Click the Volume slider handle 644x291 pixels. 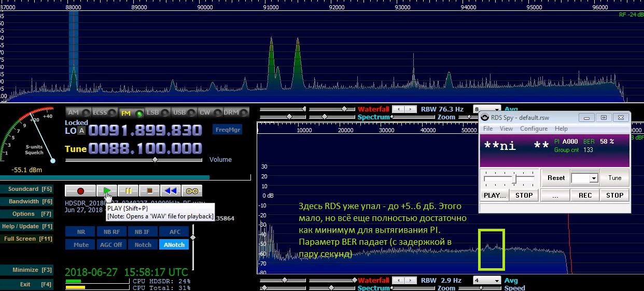click(x=155, y=160)
